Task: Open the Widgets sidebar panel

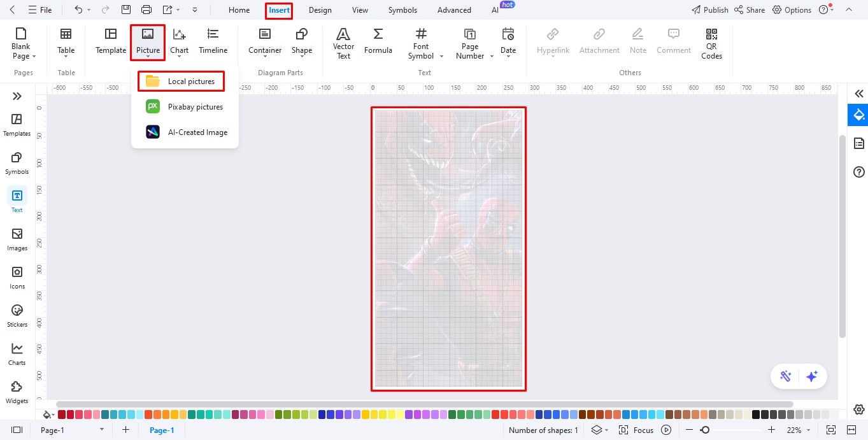Action: click(x=17, y=392)
